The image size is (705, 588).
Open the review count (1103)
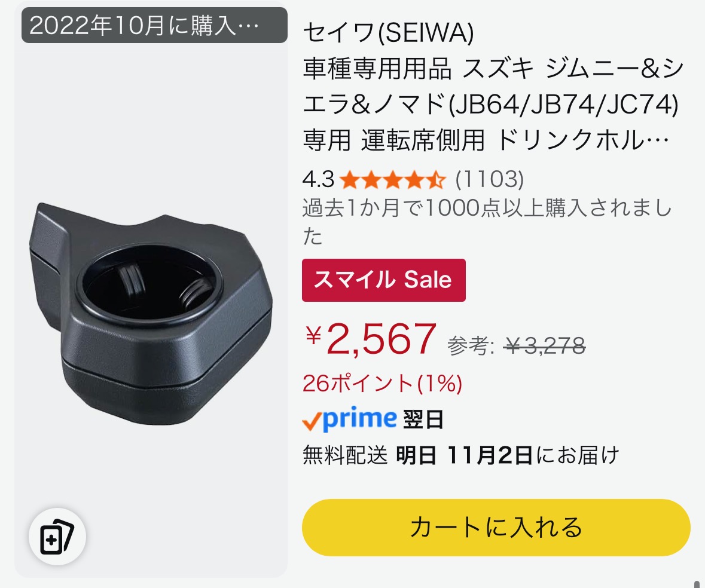489,179
